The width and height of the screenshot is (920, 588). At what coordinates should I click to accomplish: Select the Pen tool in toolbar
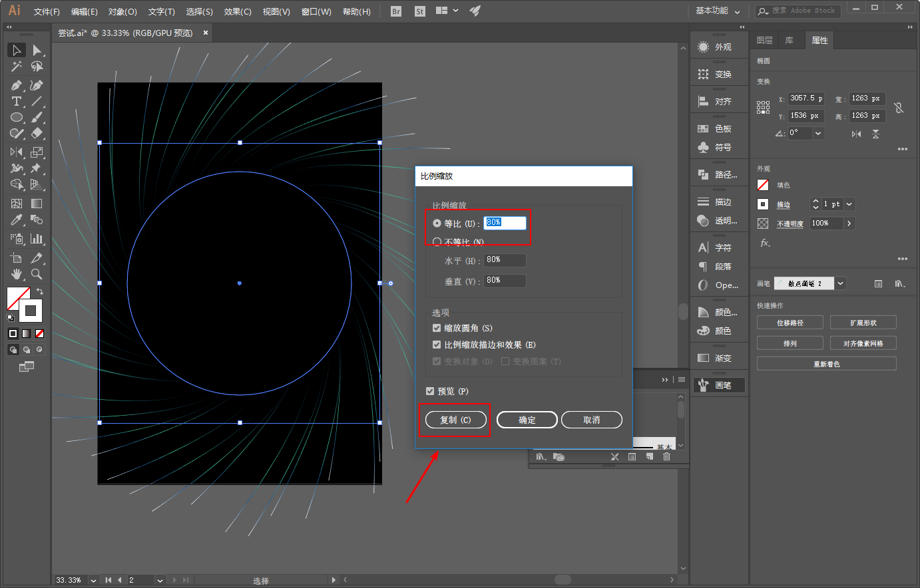click(x=16, y=85)
